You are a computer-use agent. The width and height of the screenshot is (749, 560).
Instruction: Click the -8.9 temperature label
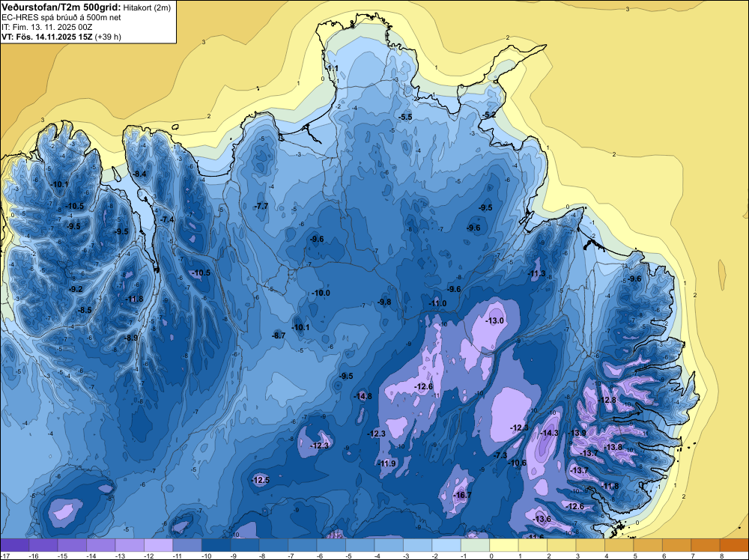pos(131,338)
